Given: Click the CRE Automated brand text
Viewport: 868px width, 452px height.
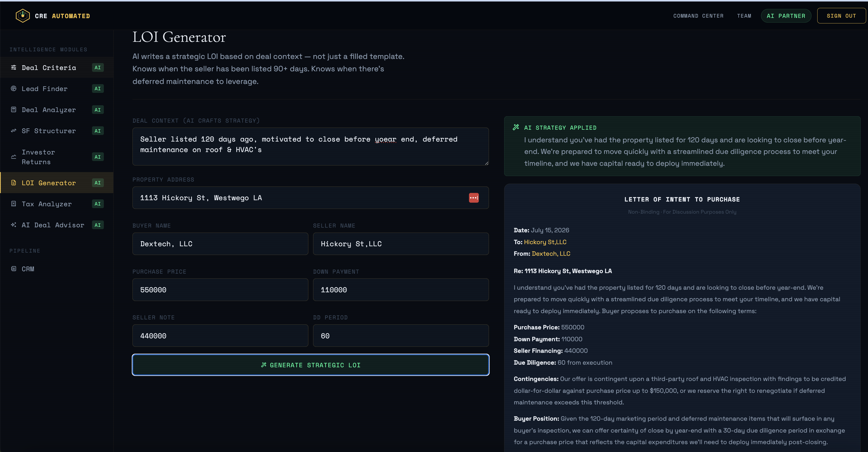Looking at the screenshot, I should 62,16.
